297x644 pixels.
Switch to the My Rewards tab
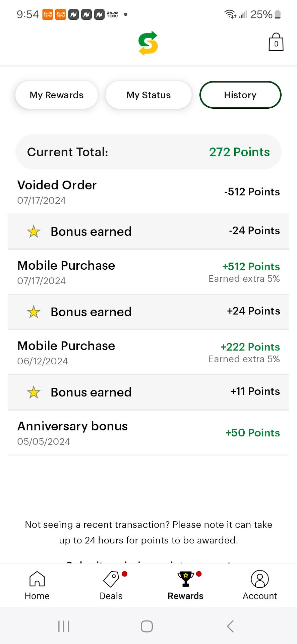point(57,95)
